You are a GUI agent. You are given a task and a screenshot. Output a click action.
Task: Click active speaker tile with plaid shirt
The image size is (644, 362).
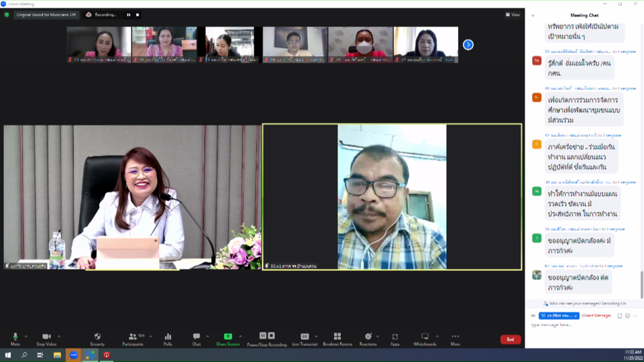(x=392, y=197)
